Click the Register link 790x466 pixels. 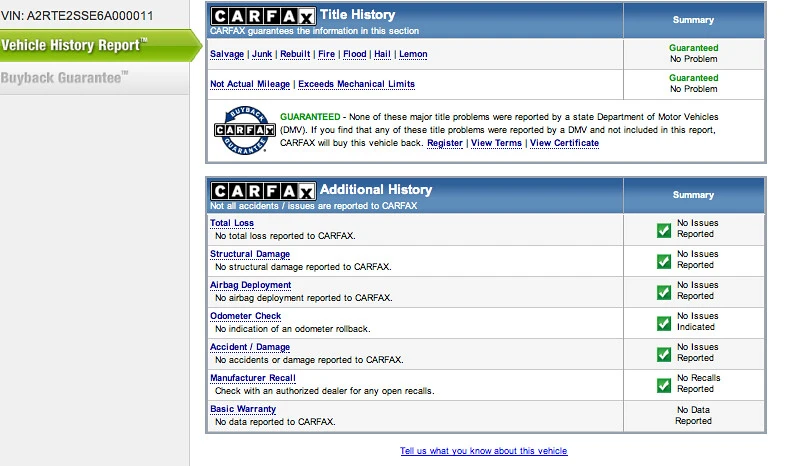[445, 143]
